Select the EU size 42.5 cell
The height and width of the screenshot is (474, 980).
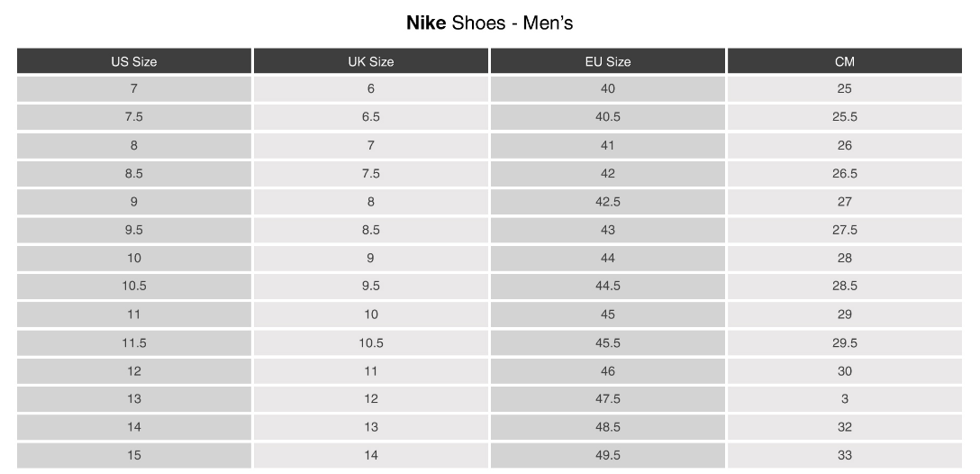[x=608, y=202]
